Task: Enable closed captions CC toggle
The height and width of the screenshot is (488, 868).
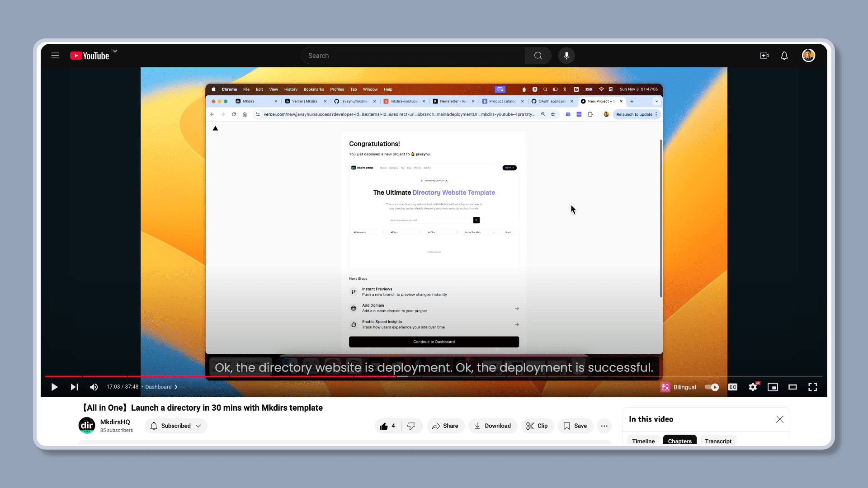Action: (733, 387)
